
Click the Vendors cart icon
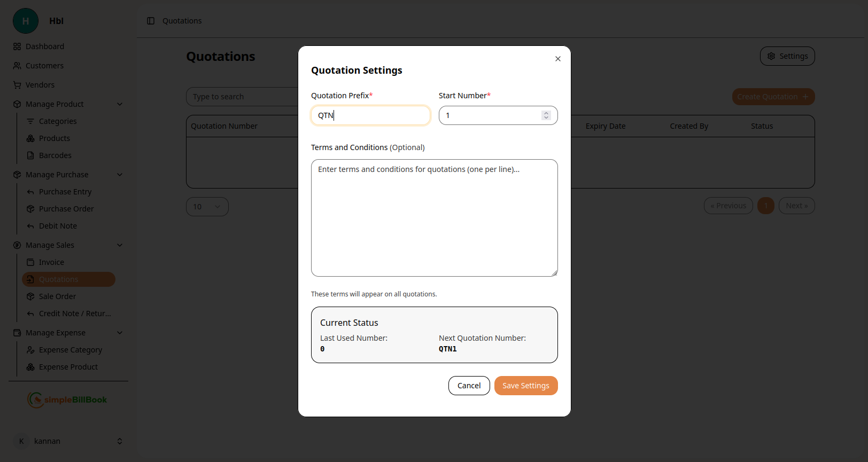pos(17,85)
